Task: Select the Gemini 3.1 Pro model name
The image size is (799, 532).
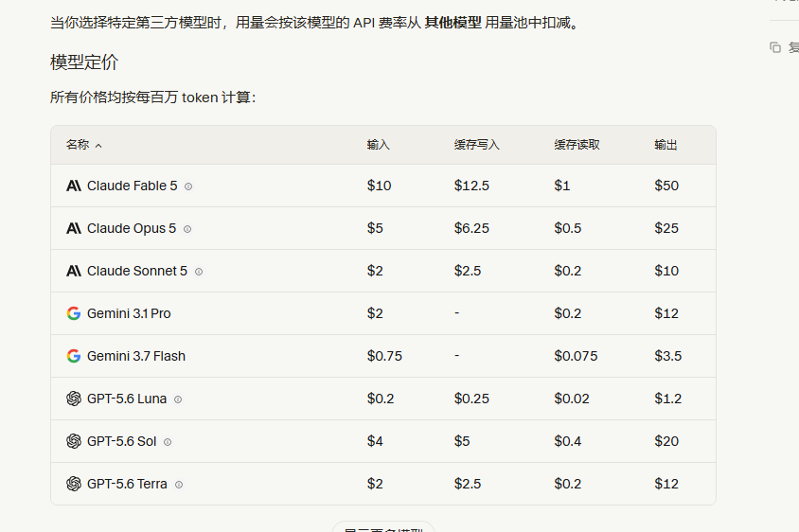Action: (129, 313)
